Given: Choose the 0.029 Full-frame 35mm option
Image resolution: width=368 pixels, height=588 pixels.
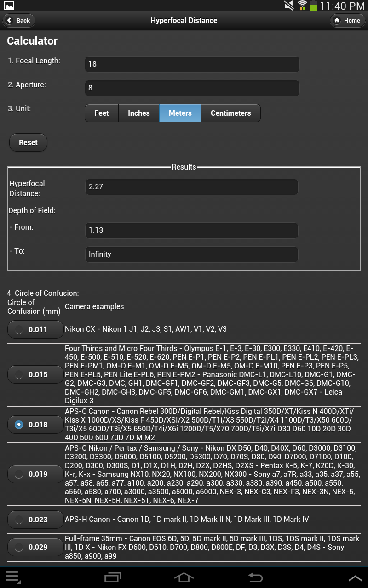Looking at the screenshot, I should coord(35,547).
